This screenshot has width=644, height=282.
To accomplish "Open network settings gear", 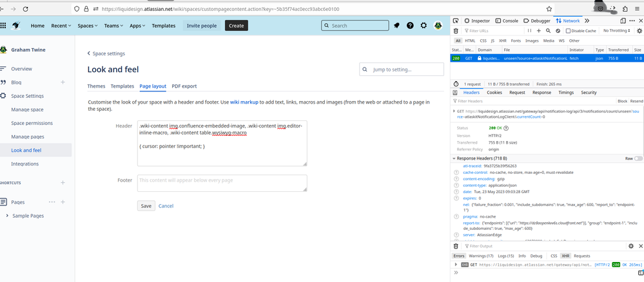I will (639, 31).
